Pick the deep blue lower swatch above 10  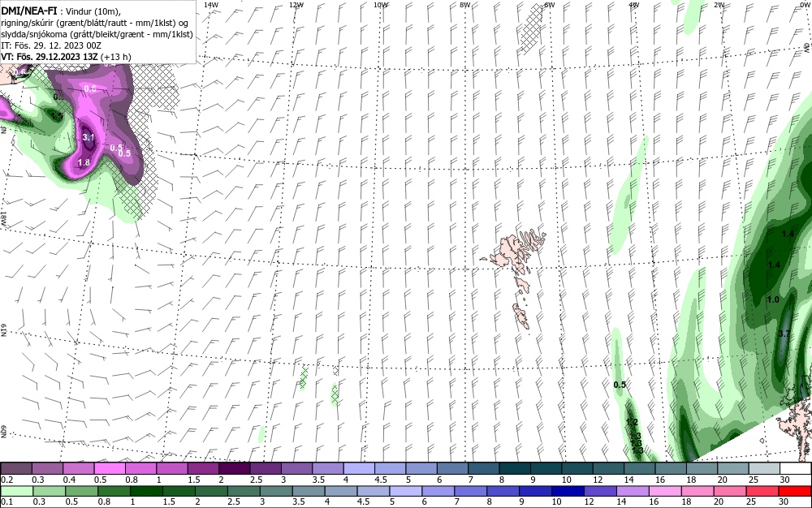[x=568, y=491]
